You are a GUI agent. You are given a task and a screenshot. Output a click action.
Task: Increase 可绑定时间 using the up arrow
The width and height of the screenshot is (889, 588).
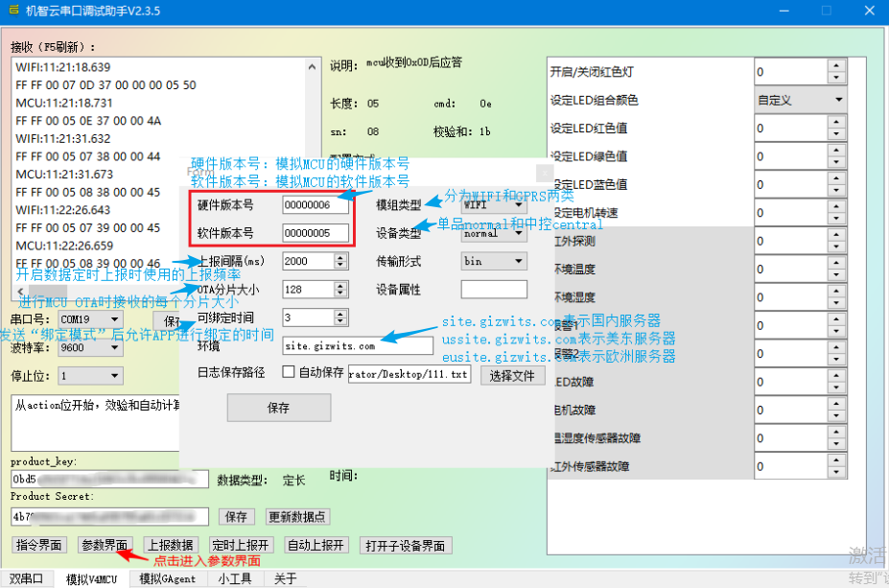340,314
